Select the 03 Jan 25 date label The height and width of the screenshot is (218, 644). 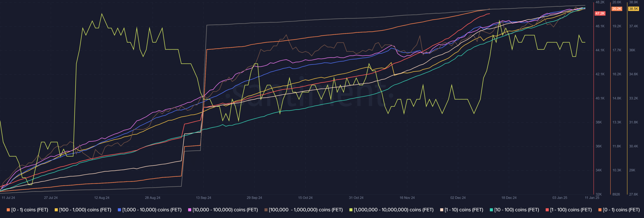pos(560,198)
